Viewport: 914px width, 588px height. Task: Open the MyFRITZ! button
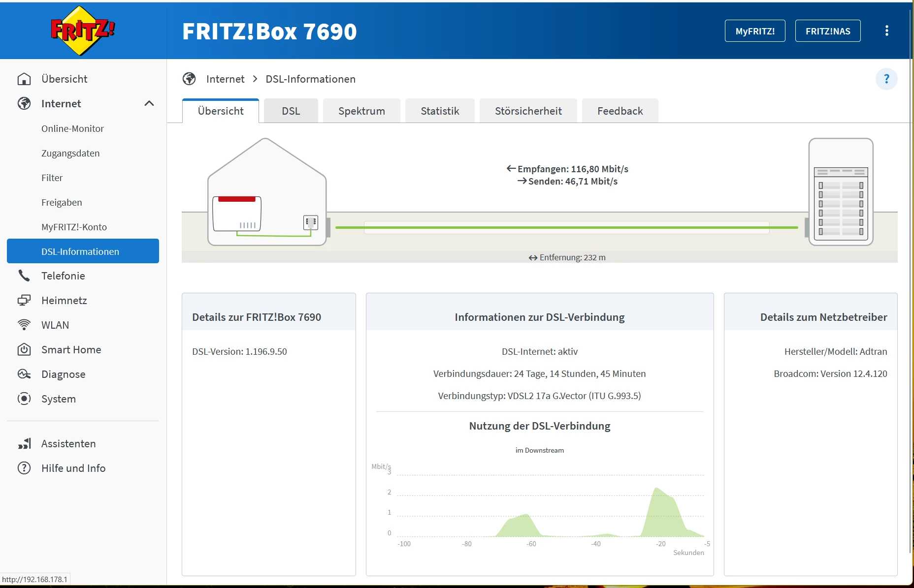755,31
